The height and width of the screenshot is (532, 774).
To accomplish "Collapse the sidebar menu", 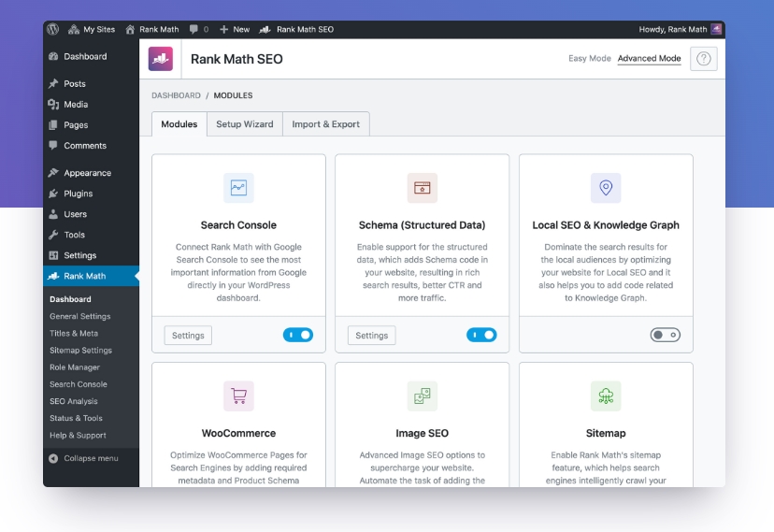I will pyautogui.click(x=84, y=458).
